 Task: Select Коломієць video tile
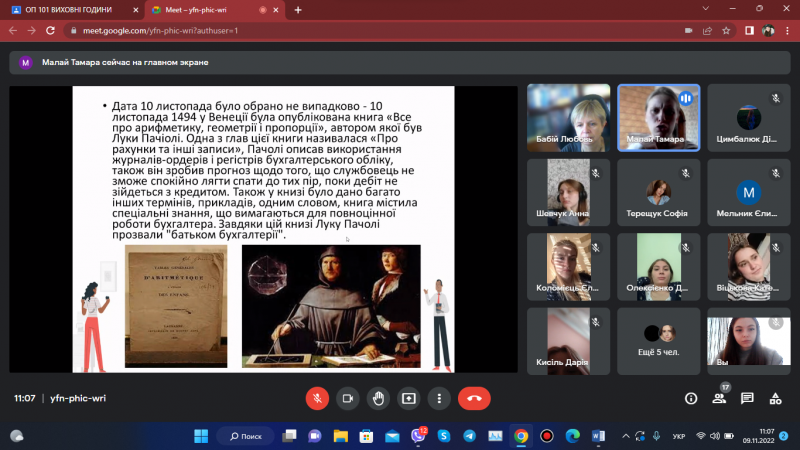click(568, 267)
